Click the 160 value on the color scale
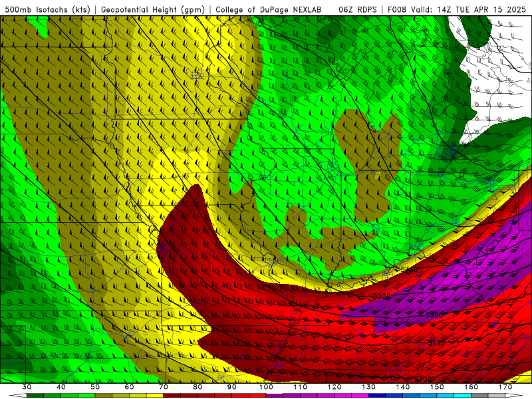Viewport: 532px width, 399px height. pos(471,387)
